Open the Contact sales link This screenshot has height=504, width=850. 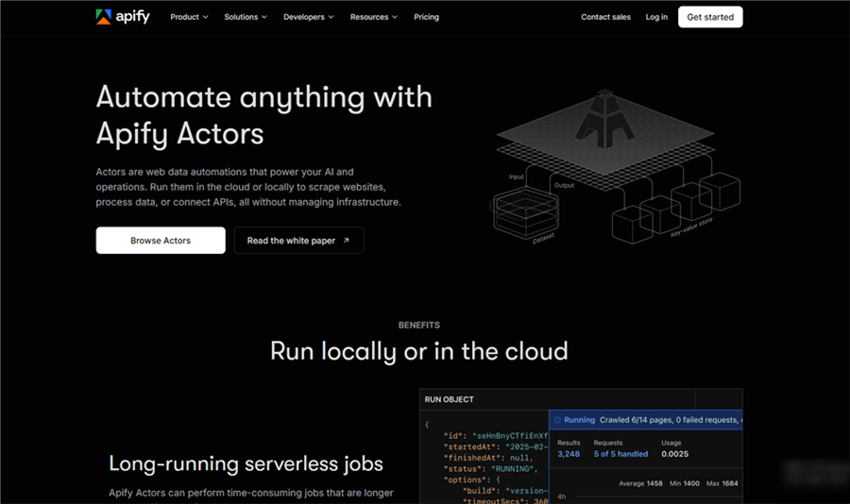tap(605, 17)
